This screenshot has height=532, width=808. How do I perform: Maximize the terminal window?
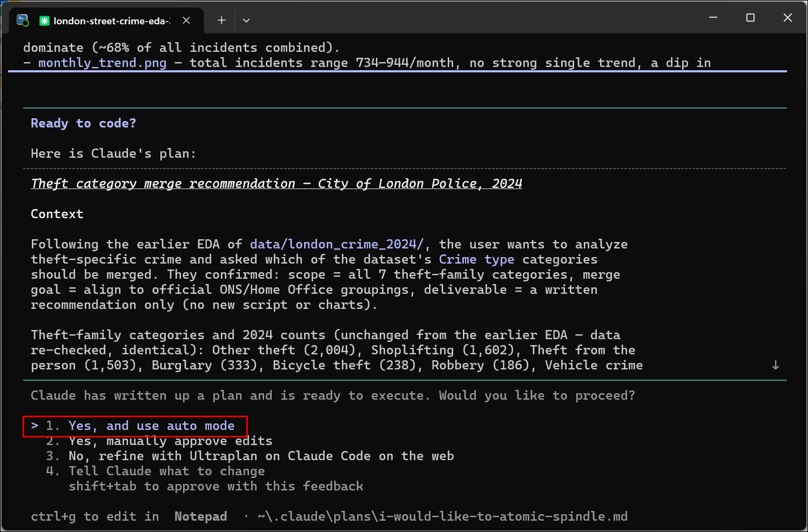click(x=750, y=18)
